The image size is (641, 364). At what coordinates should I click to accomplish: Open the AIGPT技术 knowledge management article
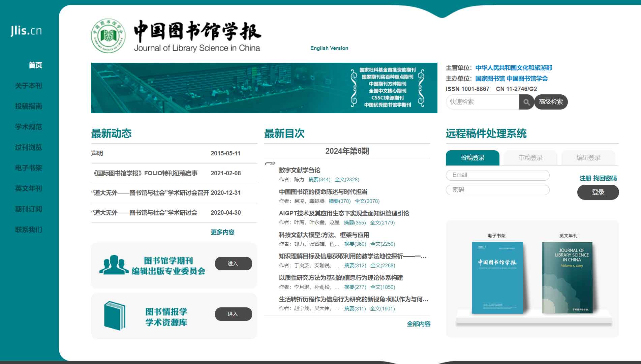344,213
